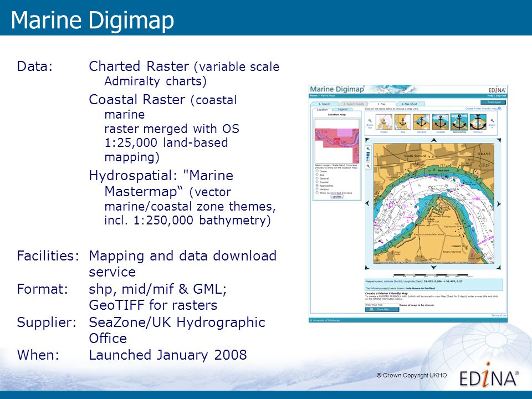Viewport: 532px width, 399px height.
Task: Adjust the map zoom level slider bars
Action: pyautogui.click(x=368, y=157)
